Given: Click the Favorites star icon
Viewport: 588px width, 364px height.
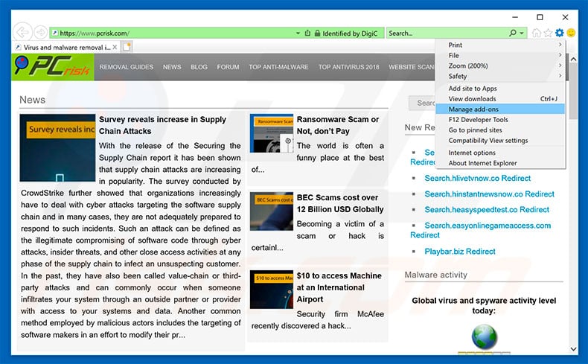Looking at the screenshot, I should click(548, 33).
